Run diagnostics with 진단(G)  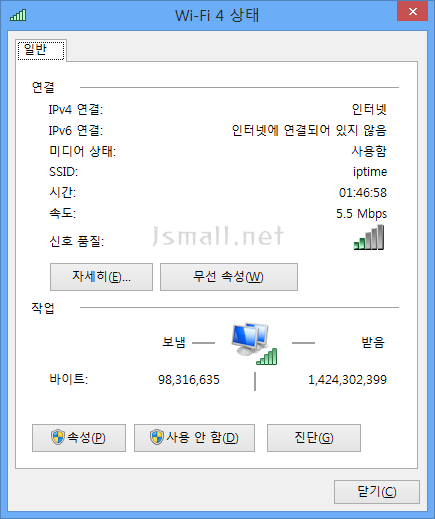coord(314,438)
